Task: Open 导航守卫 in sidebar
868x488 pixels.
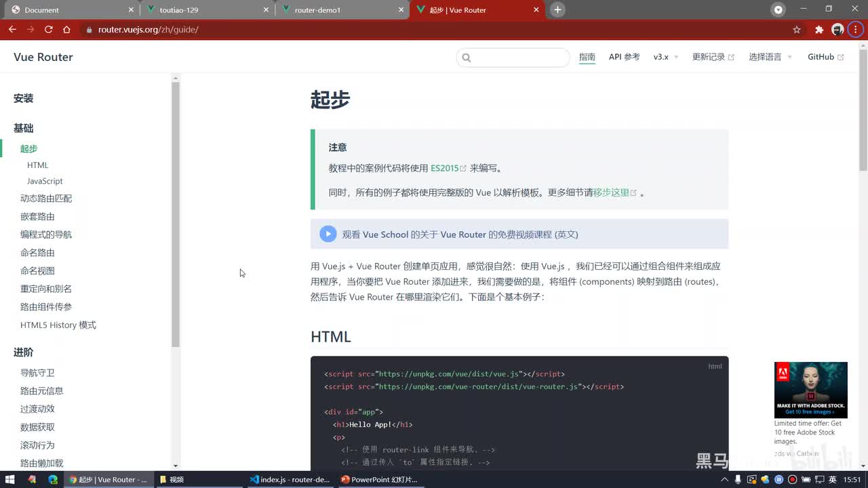Action: pos(37,373)
